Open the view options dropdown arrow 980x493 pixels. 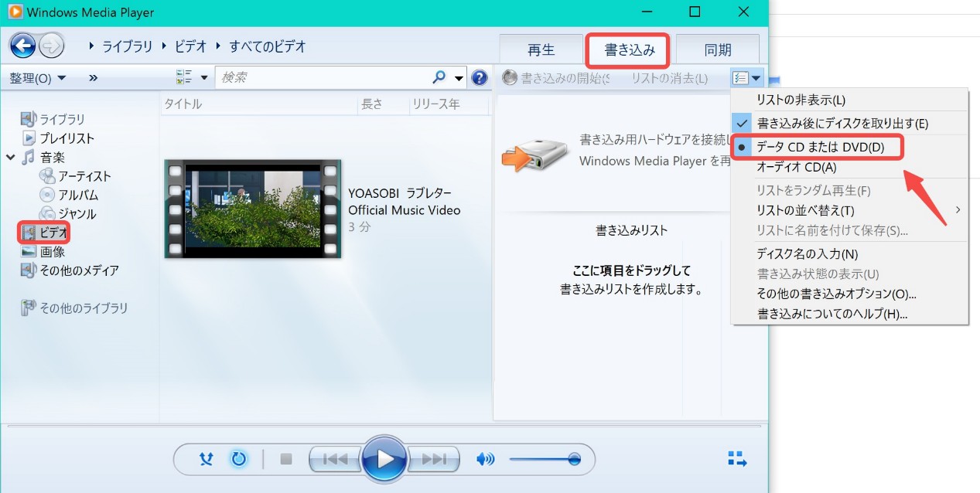pos(205,77)
